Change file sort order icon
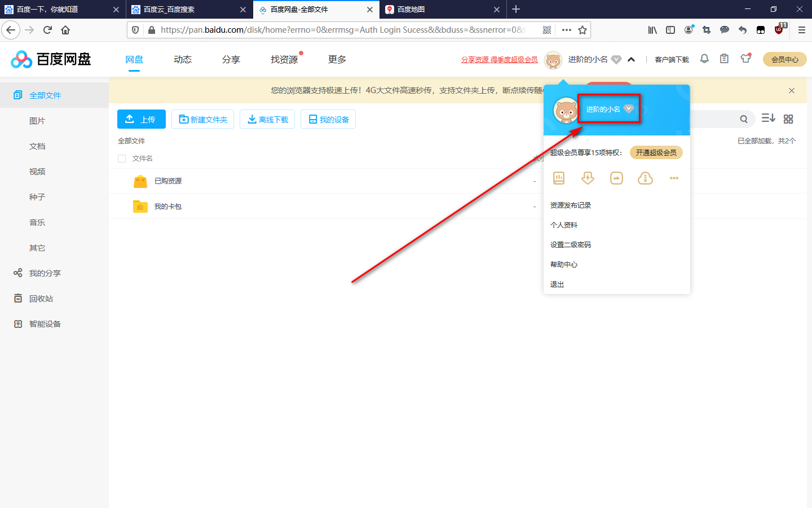 click(x=768, y=118)
